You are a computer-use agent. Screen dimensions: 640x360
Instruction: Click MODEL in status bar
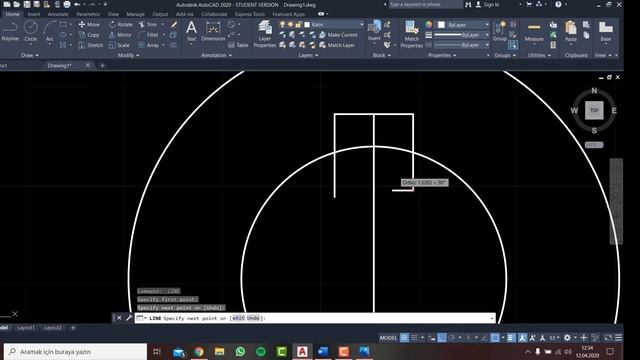click(388, 338)
